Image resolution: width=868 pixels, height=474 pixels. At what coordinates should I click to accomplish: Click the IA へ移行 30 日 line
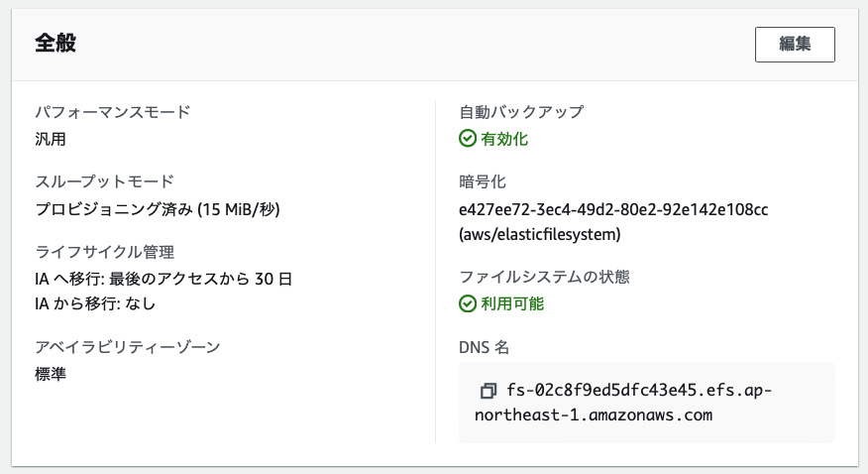click(x=163, y=279)
